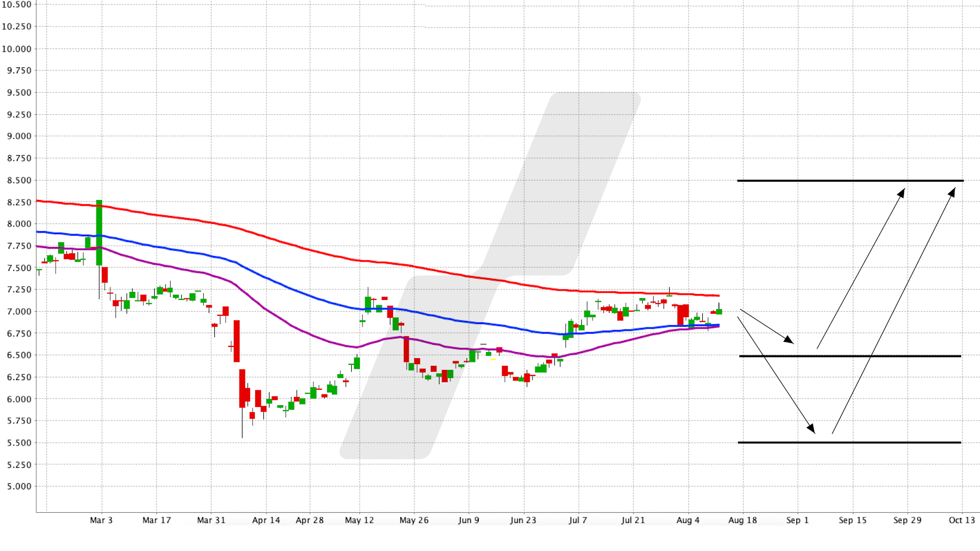Viewport: 980px width, 551px height.
Task: Click the 10.250 price axis label
Action: pos(17,27)
